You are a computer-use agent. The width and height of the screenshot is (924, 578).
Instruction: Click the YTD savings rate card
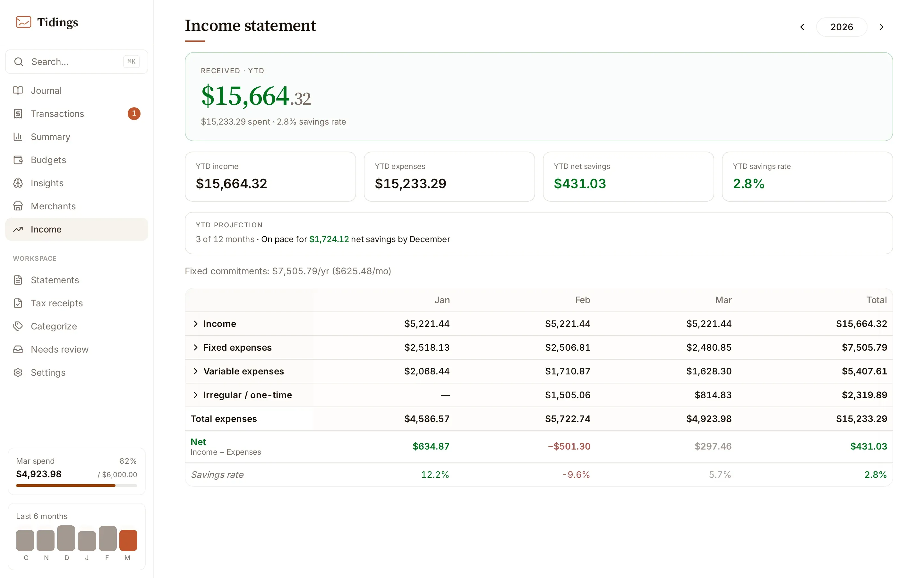tap(807, 177)
